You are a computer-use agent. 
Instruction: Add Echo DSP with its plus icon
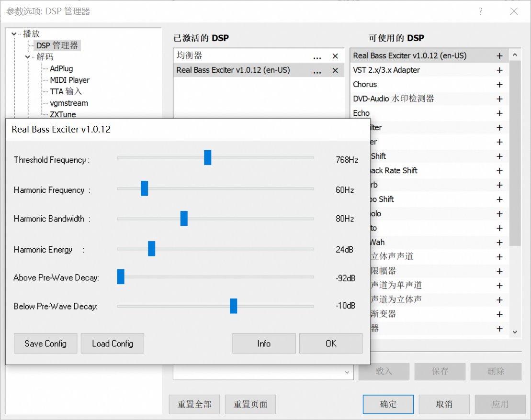pyautogui.click(x=499, y=113)
